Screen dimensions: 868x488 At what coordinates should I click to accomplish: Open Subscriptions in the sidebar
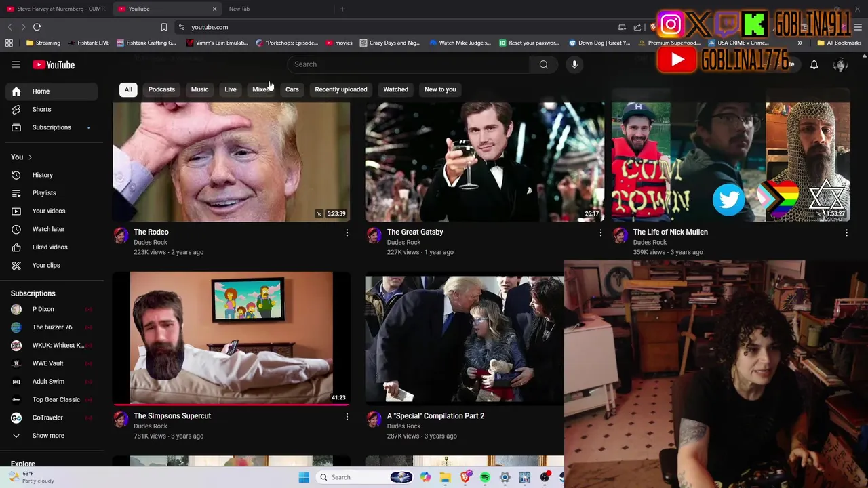click(x=52, y=127)
